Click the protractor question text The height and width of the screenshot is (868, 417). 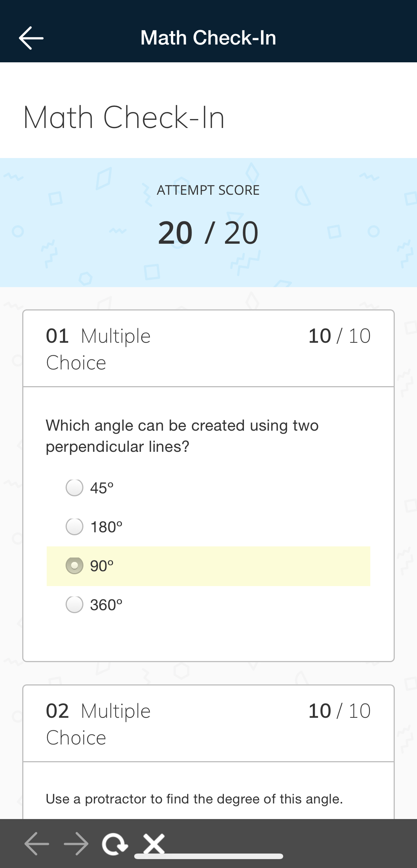(194, 799)
